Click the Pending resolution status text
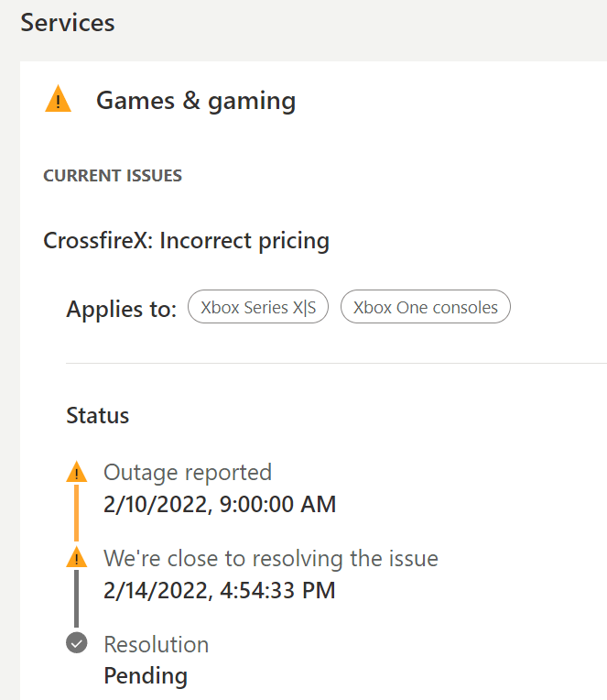 [x=146, y=676]
